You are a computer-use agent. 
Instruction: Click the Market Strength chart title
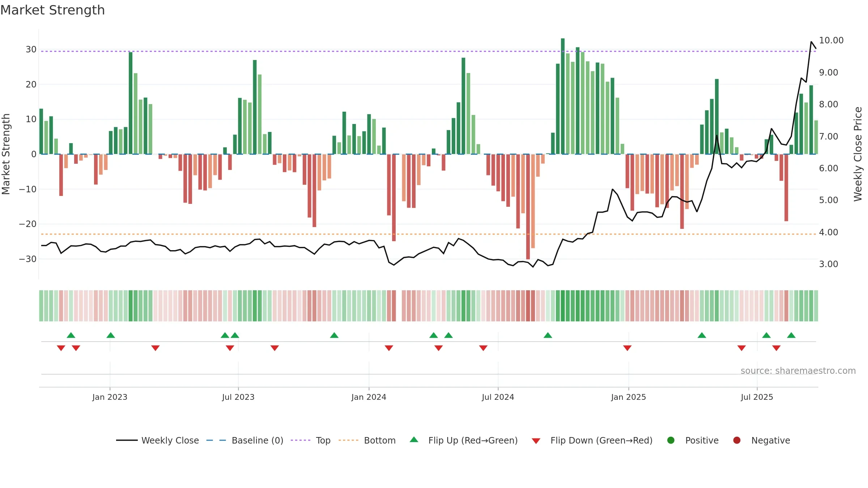tap(52, 10)
